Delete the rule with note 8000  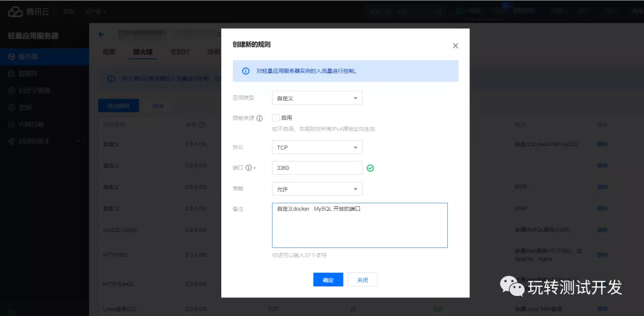pyautogui.click(x=602, y=187)
